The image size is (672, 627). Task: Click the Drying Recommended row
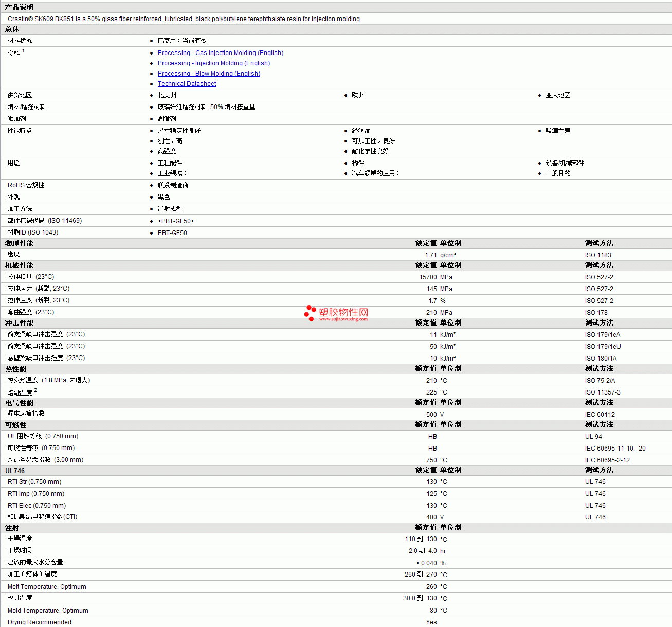click(336, 622)
